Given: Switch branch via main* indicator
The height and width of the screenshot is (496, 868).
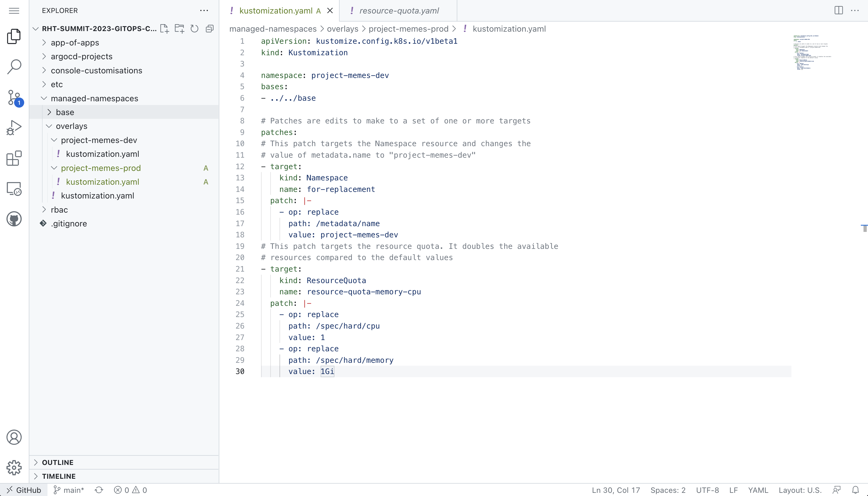Looking at the screenshot, I should click(x=68, y=490).
